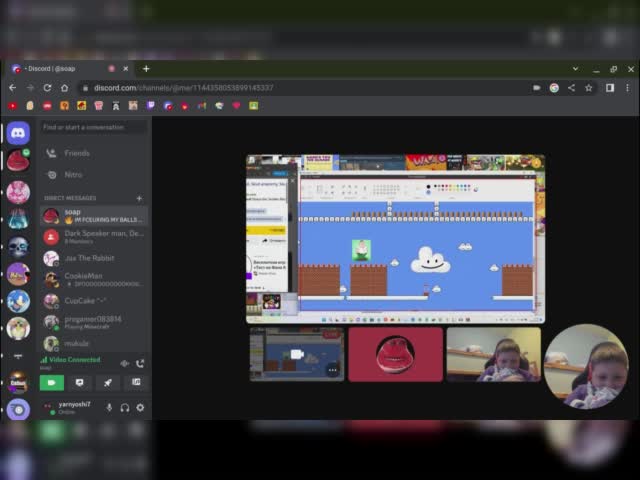Disconnect the call with phone icon
This screenshot has height=480, width=640.
pos(140,363)
